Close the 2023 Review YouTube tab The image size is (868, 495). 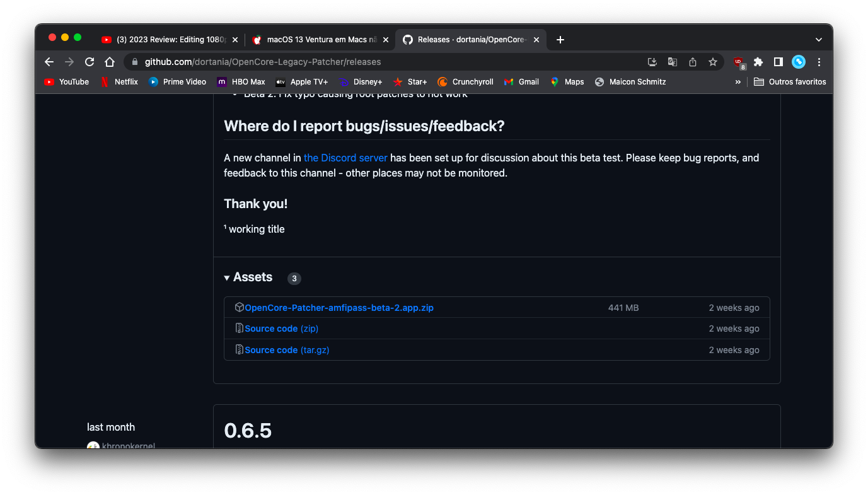coord(235,40)
